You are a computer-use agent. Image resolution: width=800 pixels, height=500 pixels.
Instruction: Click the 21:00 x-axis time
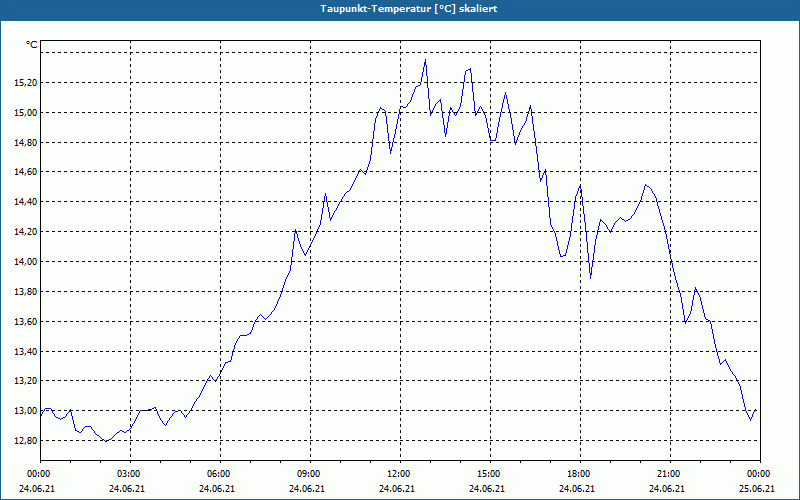pos(670,473)
